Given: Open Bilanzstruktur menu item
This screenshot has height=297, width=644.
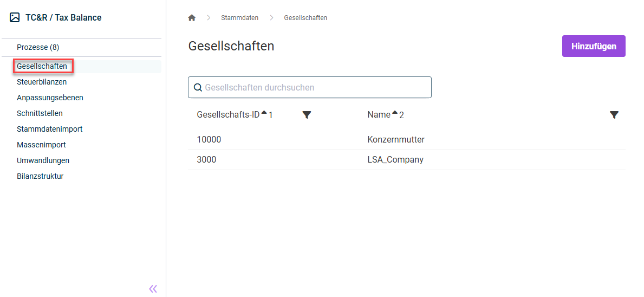Looking at the screenshot, I should click(40, 176).
